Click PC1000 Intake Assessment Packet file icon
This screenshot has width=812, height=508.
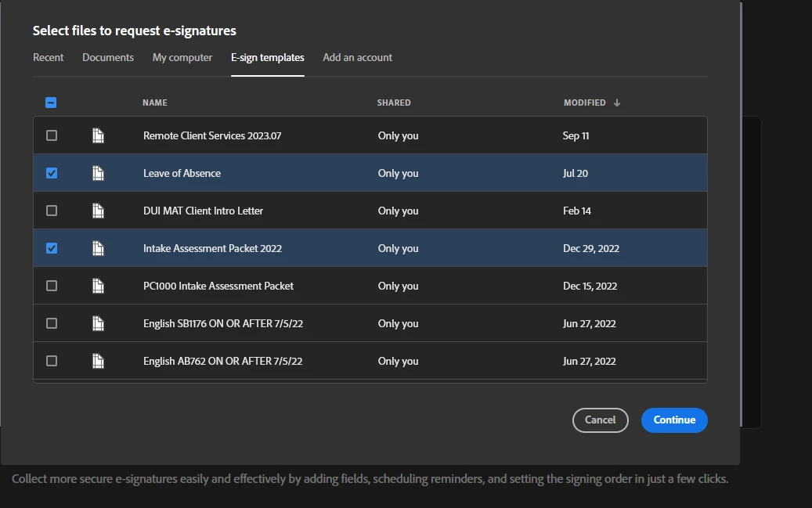point(98,286)
